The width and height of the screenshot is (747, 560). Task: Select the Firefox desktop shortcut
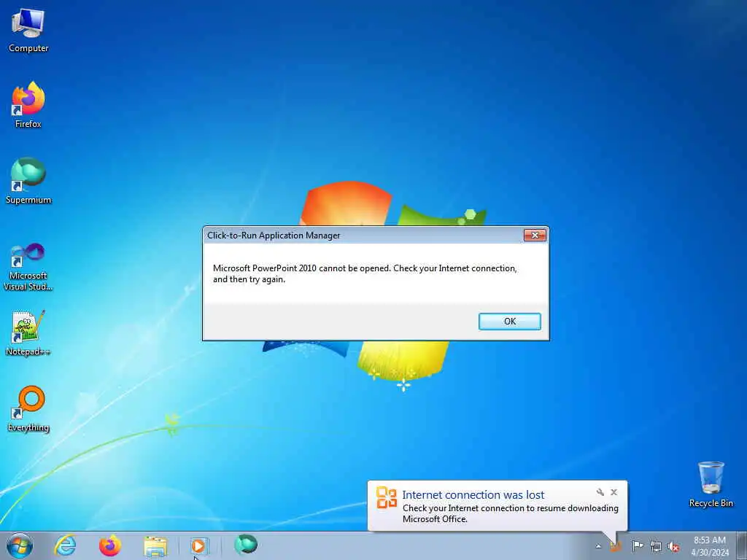point(28,105)
